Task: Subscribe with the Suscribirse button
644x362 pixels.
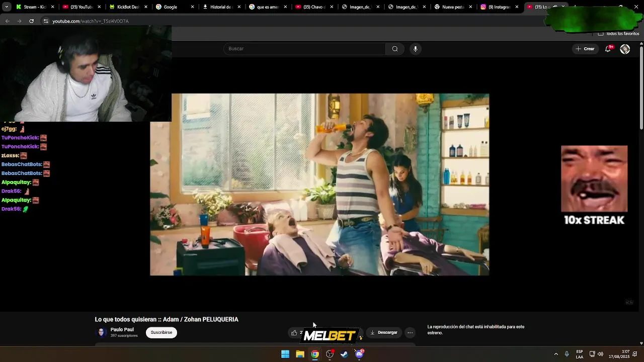Action: tap(162, 332)
